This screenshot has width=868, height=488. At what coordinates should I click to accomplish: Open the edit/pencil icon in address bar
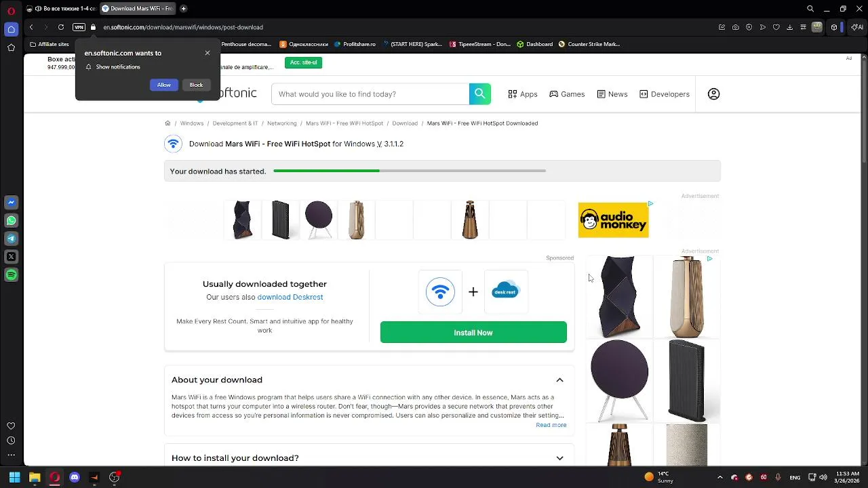click(722, 27)
